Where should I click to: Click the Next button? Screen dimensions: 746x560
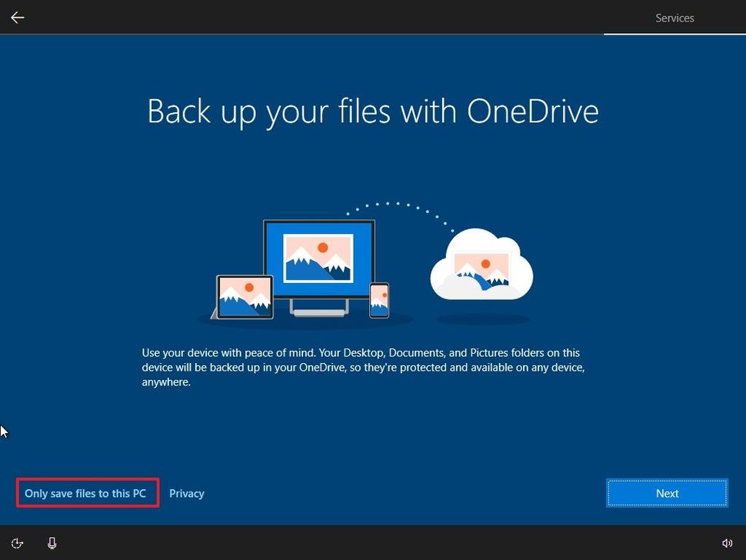[666, 493]
